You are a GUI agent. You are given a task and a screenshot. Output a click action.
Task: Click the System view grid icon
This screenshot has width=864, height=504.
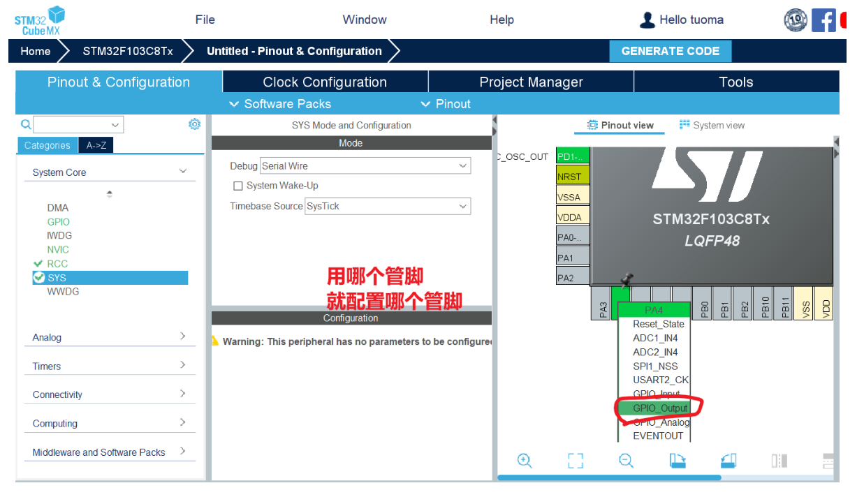[x=684, y=124]
